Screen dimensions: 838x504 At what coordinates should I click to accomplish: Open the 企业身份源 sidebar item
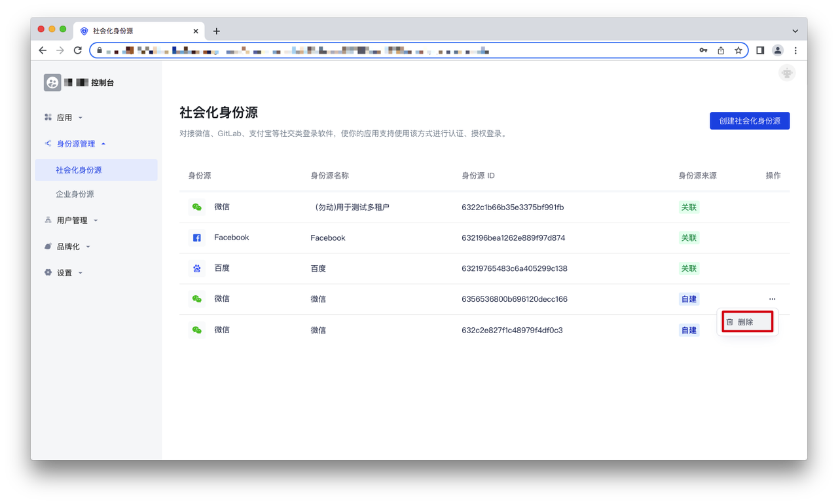pos(75,194)
